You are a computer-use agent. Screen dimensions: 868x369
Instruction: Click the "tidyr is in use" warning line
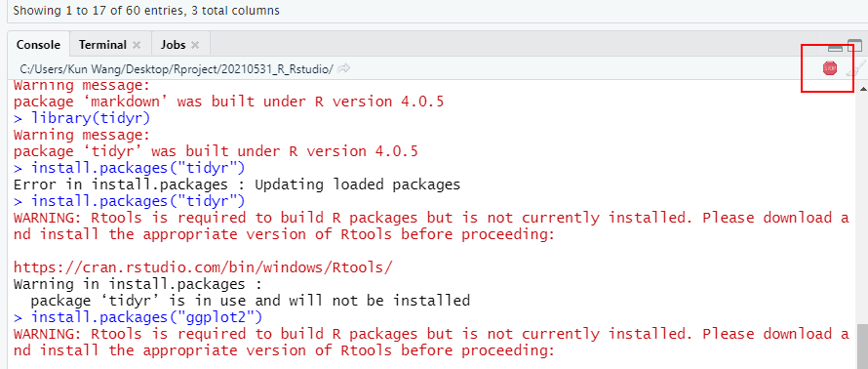coord(251,301)
